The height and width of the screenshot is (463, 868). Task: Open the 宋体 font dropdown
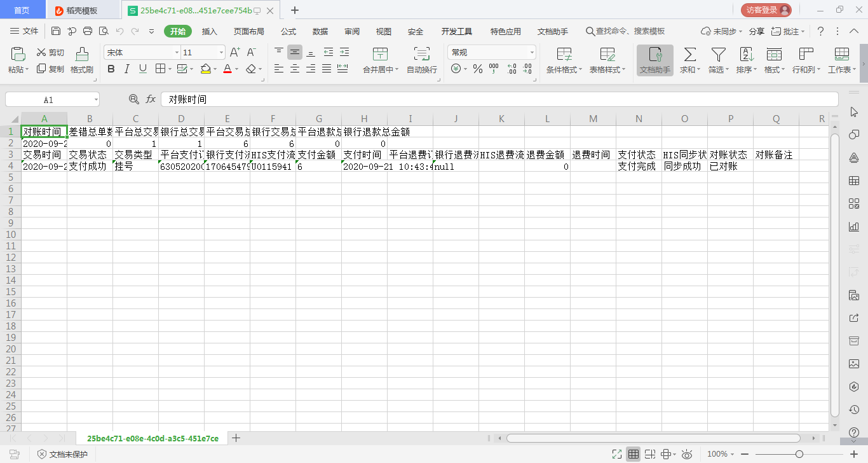(176, 52)
